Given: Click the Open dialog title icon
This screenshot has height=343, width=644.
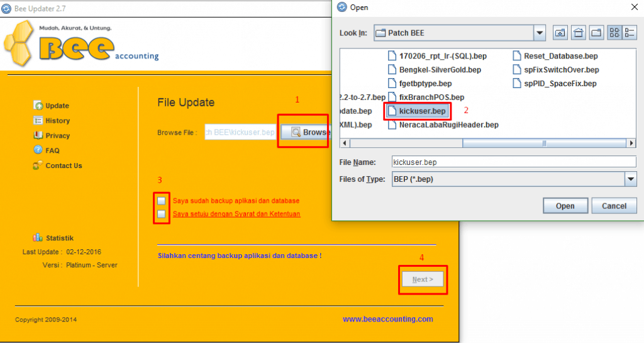Looking at the screenshot, I should (x=341, y=7).
